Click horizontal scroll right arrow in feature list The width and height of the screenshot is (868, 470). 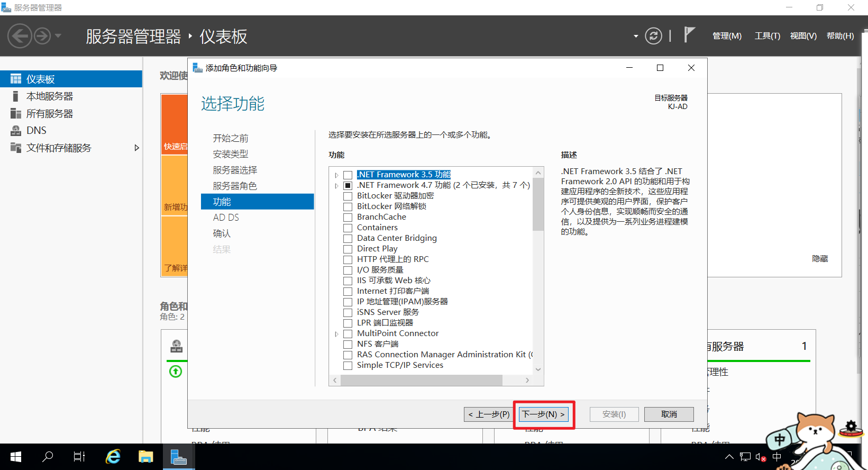click(x=527, y=380)
